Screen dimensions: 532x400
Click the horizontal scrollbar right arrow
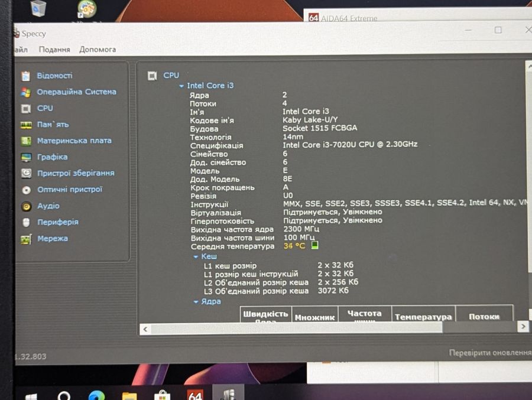pos(523,326)
